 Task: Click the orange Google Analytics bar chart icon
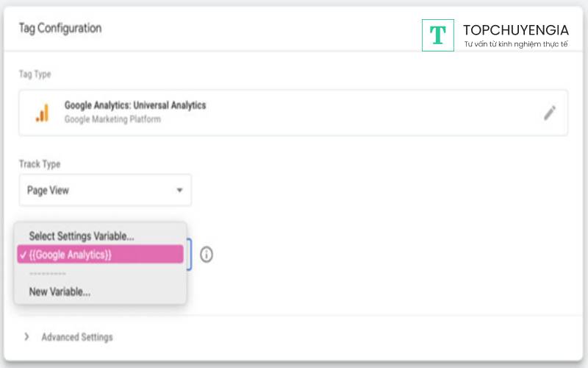tap(42, 113)
